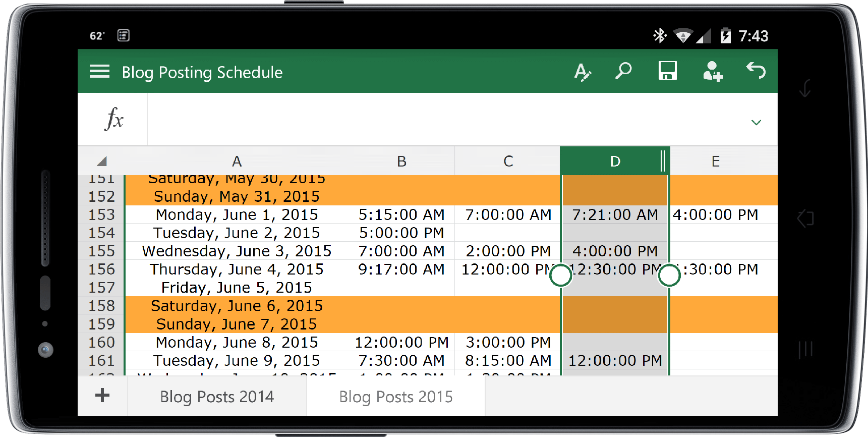
Task: Tap the phone's back navigation key
Action: (x=805, y=88)
